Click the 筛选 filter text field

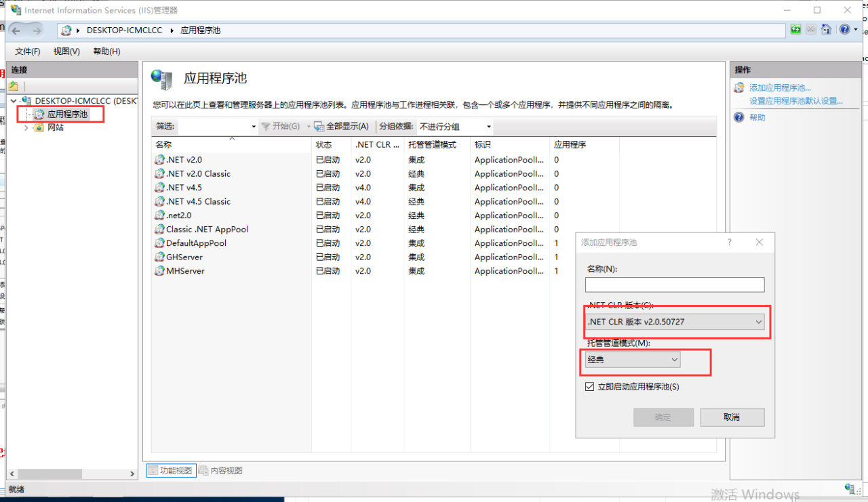(214, 127)
